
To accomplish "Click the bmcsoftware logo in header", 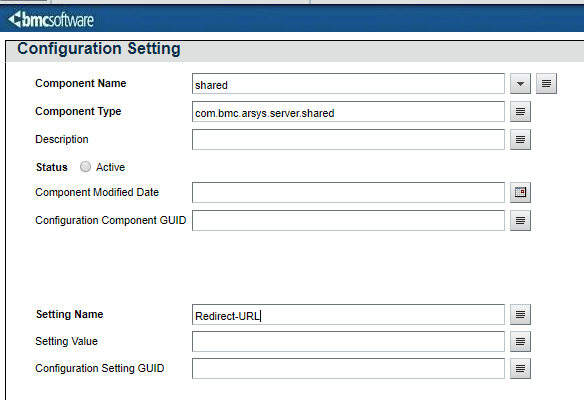I will [51, 19].
